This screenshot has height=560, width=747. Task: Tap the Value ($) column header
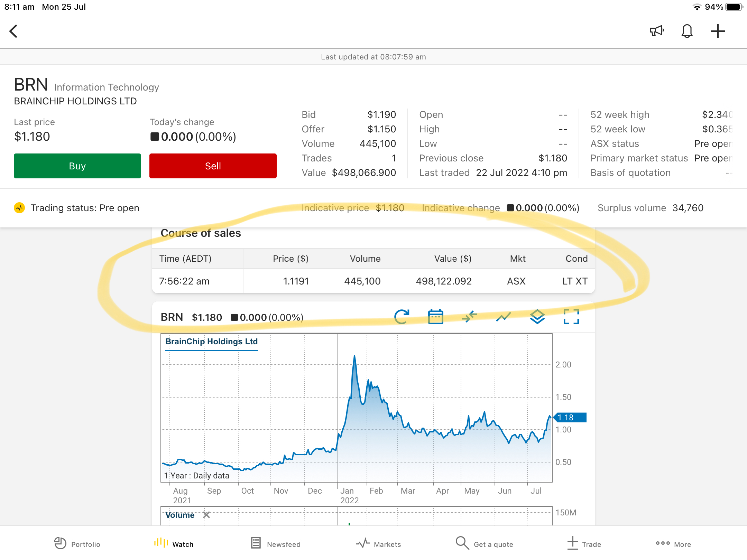click(453, 259)
